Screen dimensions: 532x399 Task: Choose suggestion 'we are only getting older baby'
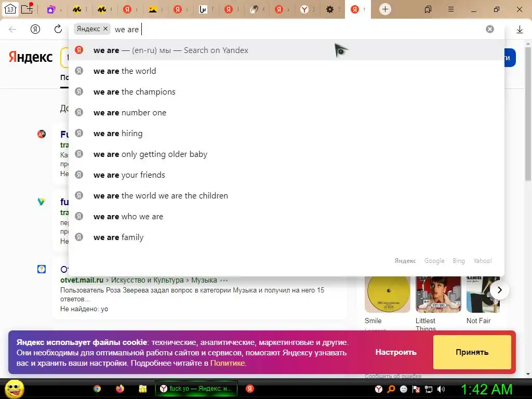[286, 154]
